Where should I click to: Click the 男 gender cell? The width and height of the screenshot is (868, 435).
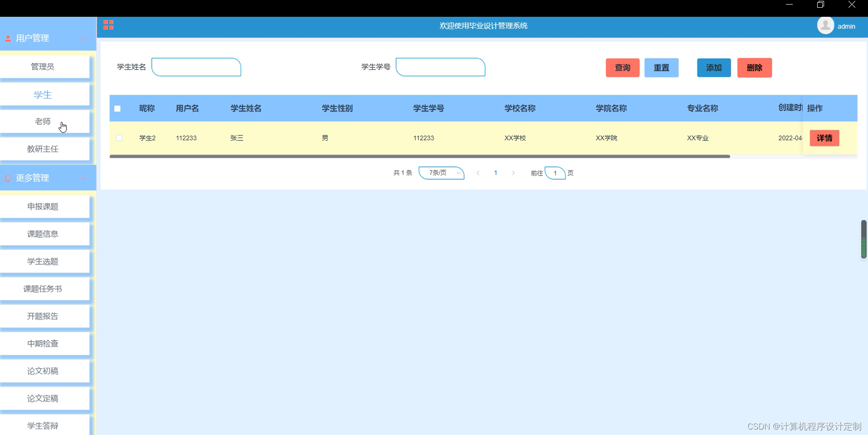(x=325, y=138)
